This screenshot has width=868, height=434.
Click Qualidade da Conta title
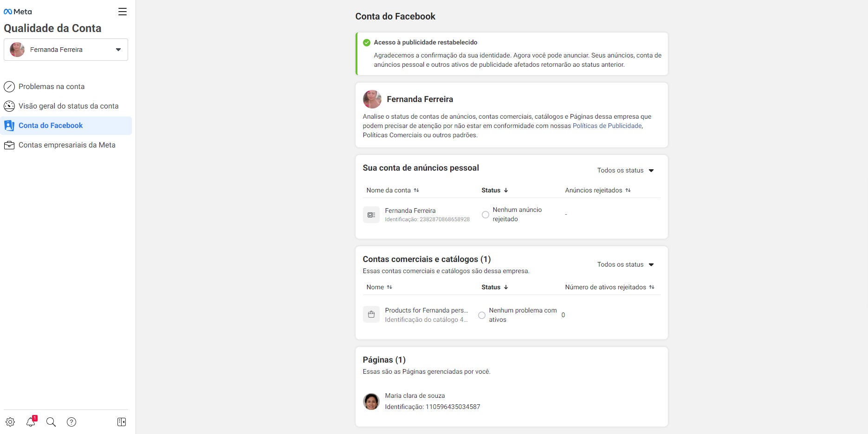(52, 28)
